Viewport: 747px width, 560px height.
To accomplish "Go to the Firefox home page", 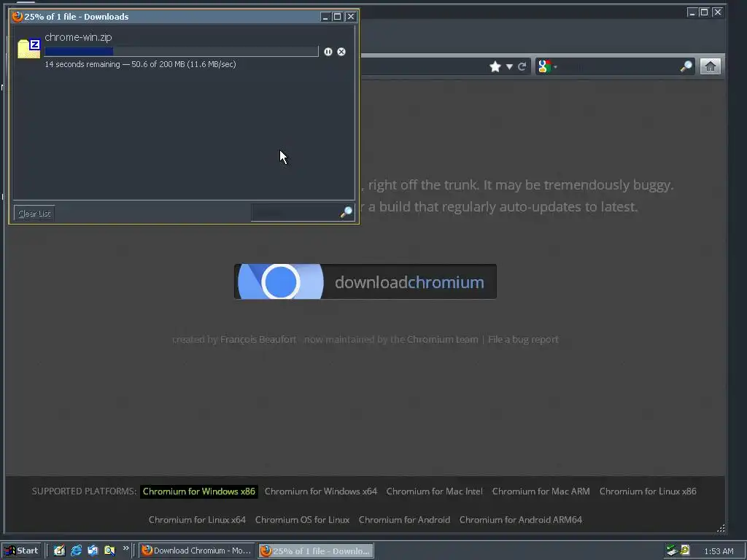I will (x=711, y=66).
